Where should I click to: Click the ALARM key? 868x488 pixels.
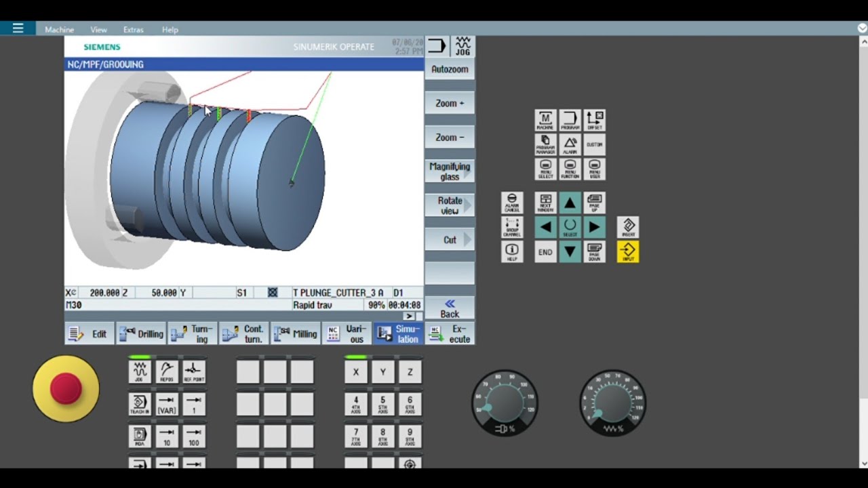click(570, 144)
